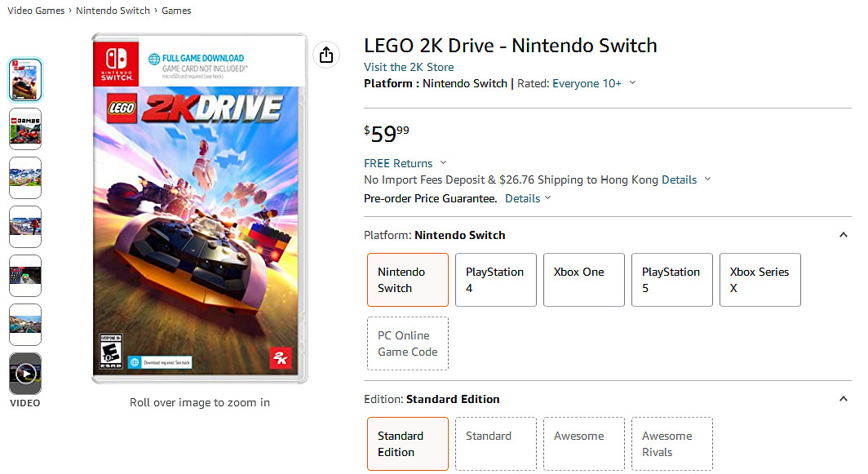
Task: Select the PlayStation 5 platform
Action: pyautogui.click(x=671, y=280)
